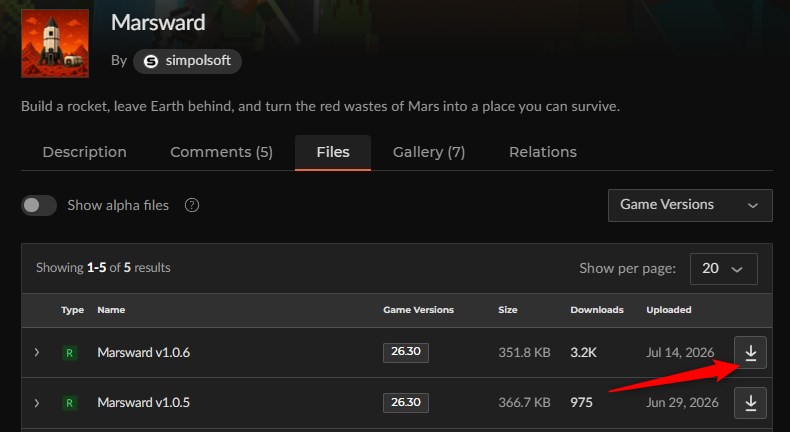Click the Showing 1-5 of 5 results text
790x432 pixels.
coord(103,268)
